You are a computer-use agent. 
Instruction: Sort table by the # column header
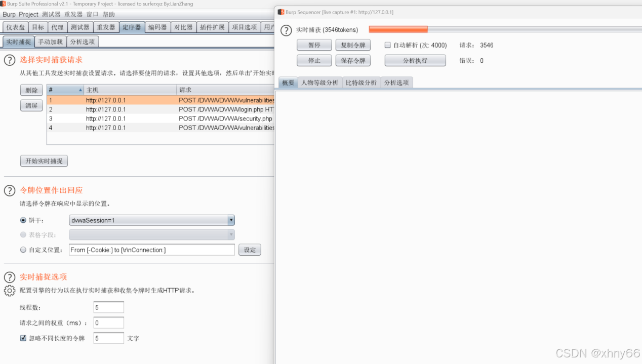point(65,90)
